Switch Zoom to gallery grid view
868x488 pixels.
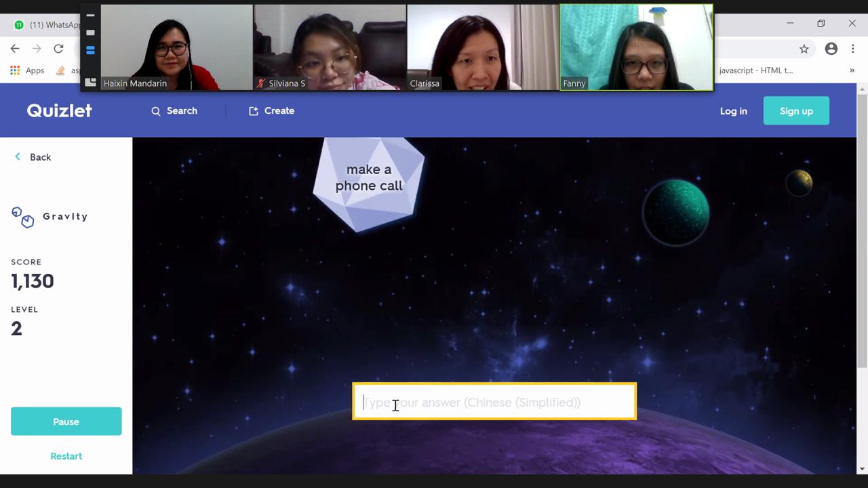[x=90, y=82]
